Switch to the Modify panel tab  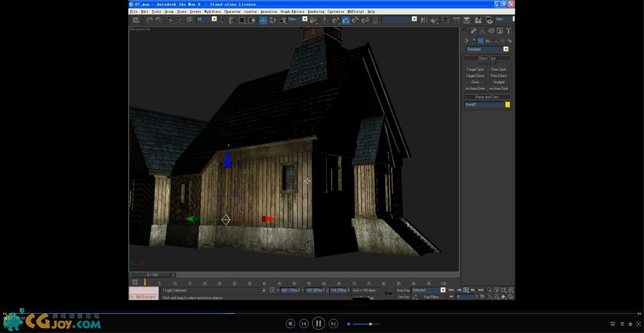tap(473, 31)
